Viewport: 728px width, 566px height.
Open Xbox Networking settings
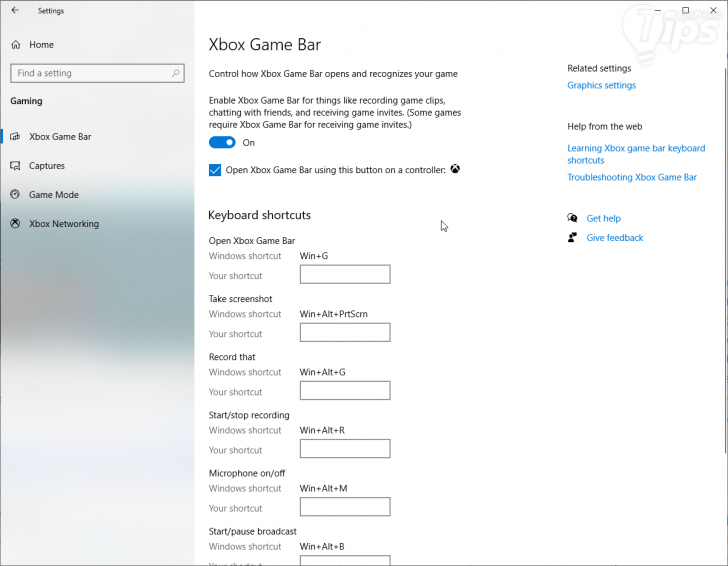[x=64, y=224]
